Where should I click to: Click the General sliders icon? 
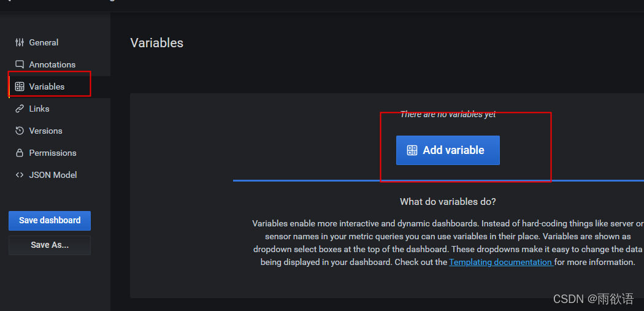pos(19,42)
